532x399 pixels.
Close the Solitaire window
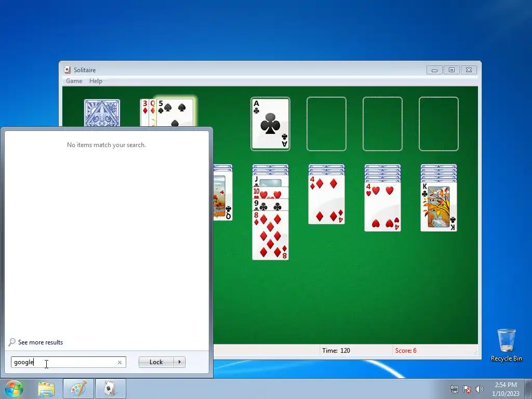tap(469, 70)
